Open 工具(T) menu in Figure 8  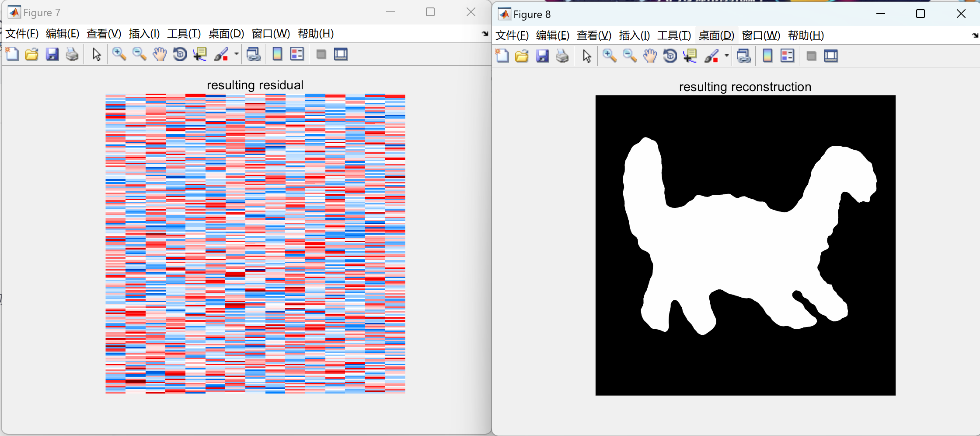click(674, 35)
